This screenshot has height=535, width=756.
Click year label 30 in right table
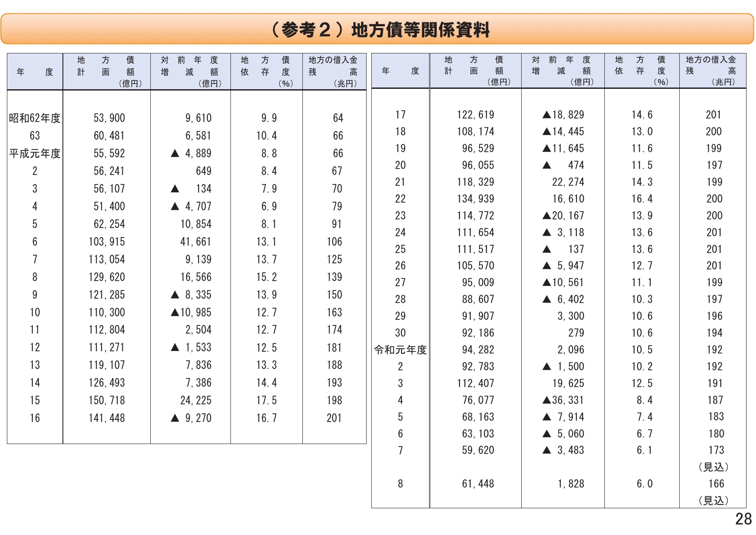[401, 333]
